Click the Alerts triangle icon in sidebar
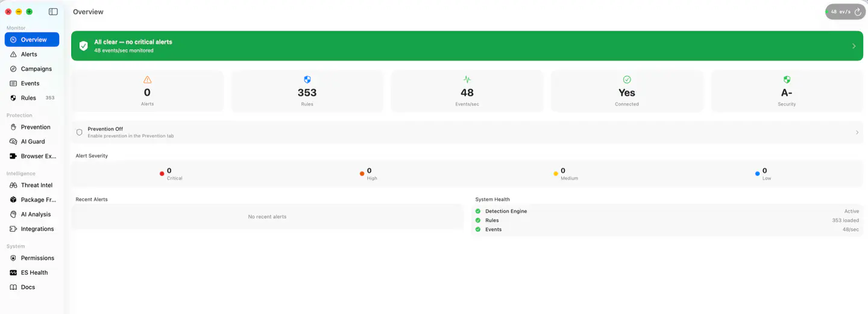Viewport: 868px width, 314px height. click(13, 54)
